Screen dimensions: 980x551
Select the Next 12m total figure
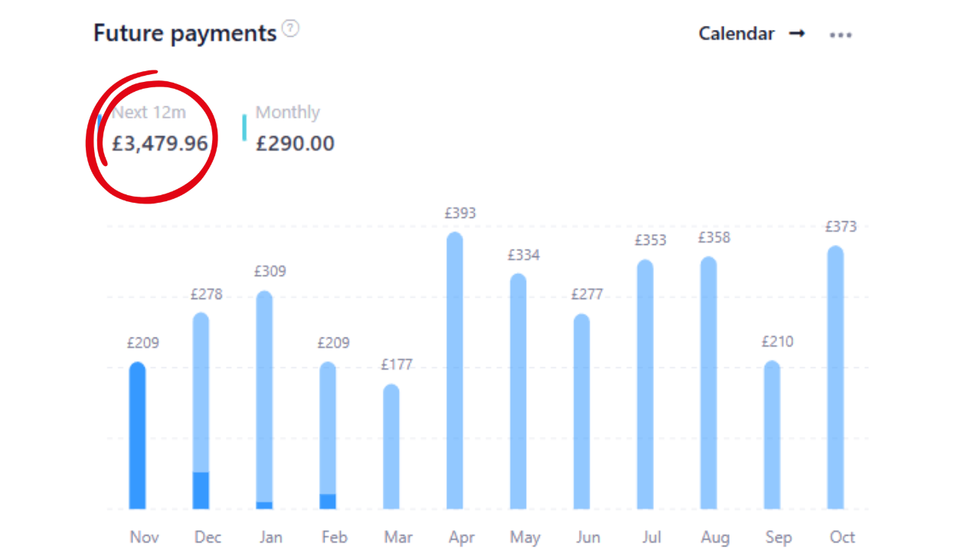pyautogui.click(x=160, y=144)
